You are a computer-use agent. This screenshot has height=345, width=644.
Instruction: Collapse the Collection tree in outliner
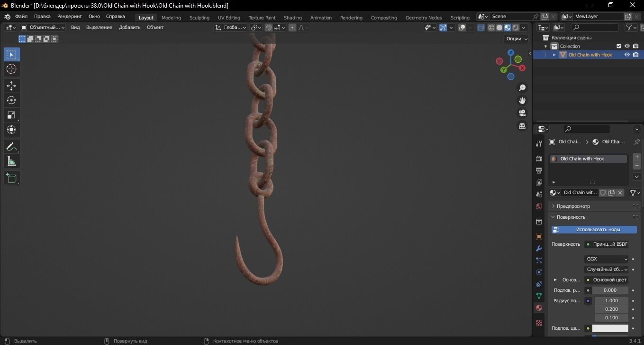click(x=546, y=46)
